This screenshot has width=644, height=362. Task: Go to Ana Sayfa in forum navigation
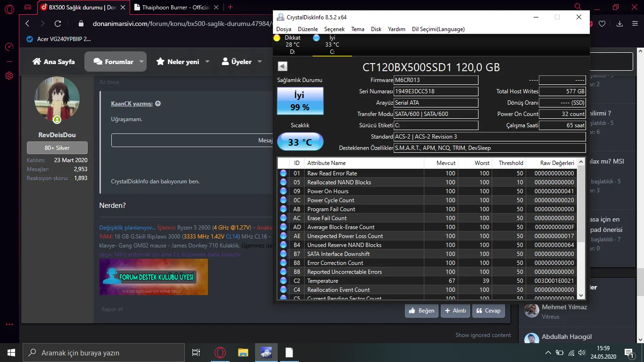click(x=54, y=62)
